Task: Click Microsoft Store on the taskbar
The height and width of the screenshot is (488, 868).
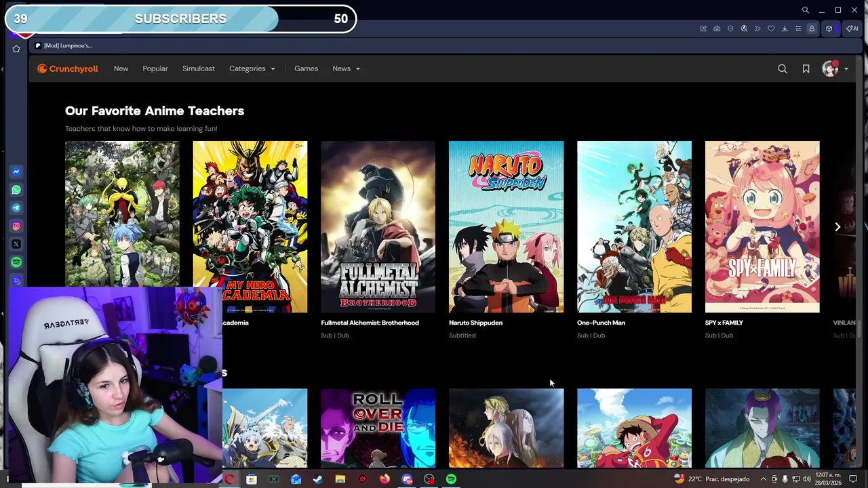Action: point(252,479)
